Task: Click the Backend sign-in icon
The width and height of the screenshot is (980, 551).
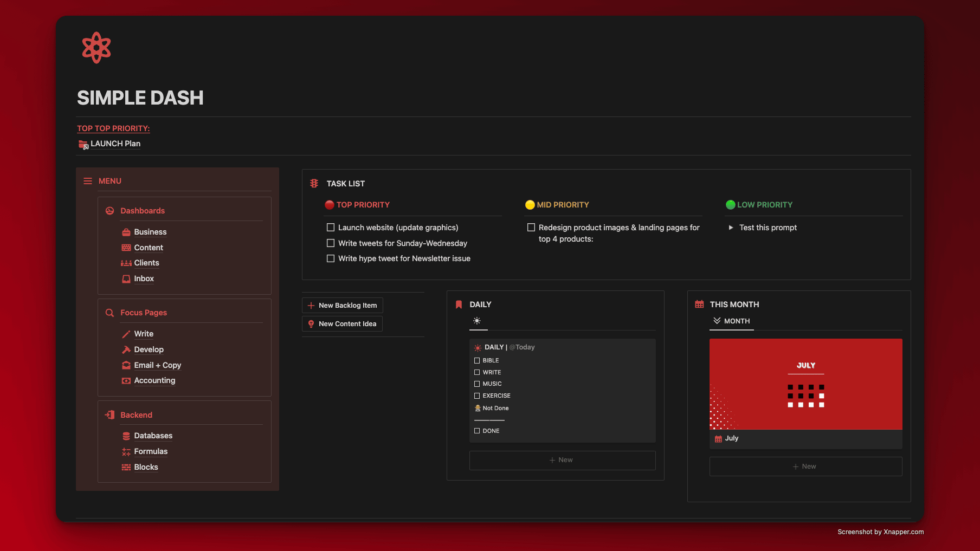Action: point(109,415)
